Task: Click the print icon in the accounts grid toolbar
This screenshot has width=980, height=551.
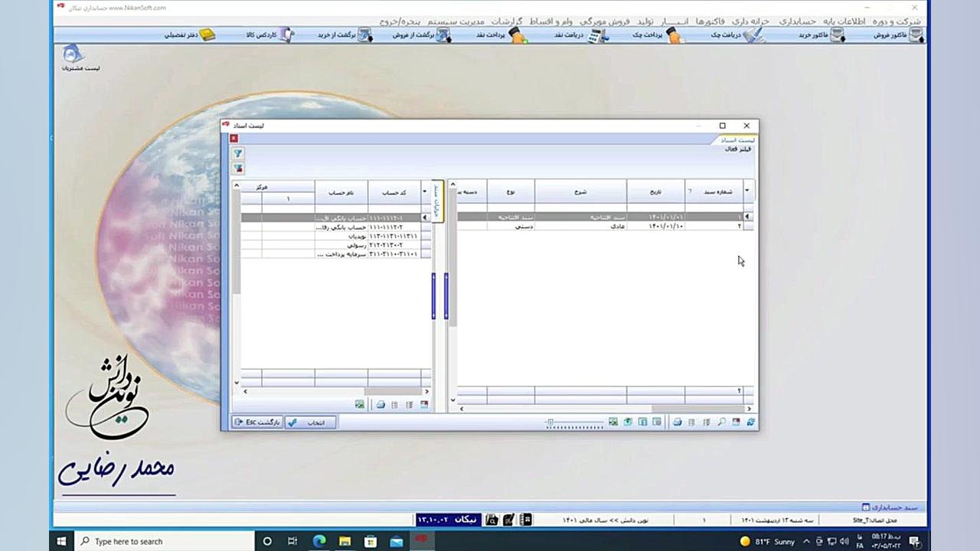Action: click(381, 405)
